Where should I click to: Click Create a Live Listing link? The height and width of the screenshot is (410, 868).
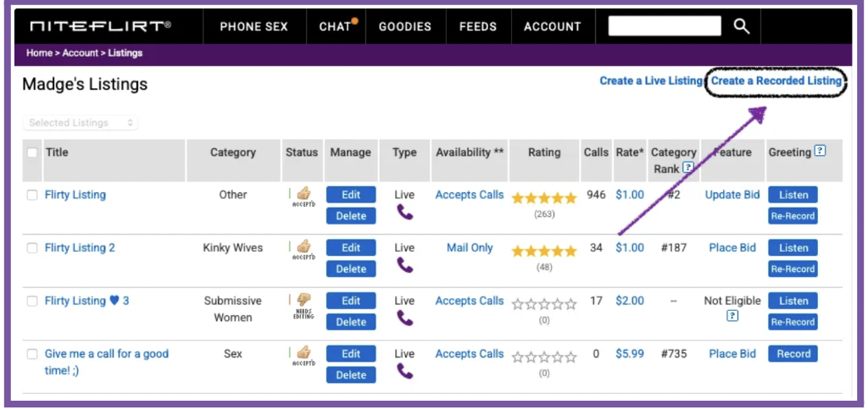tap(651, 80)
